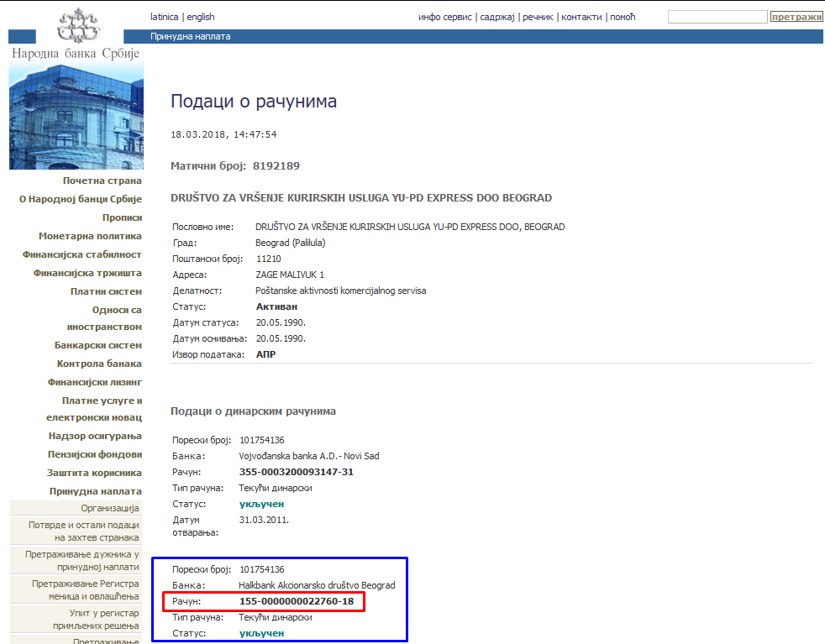This screenshot has height=644, width=825.
Task: Click the bank building photo
Action: (76, 117)
